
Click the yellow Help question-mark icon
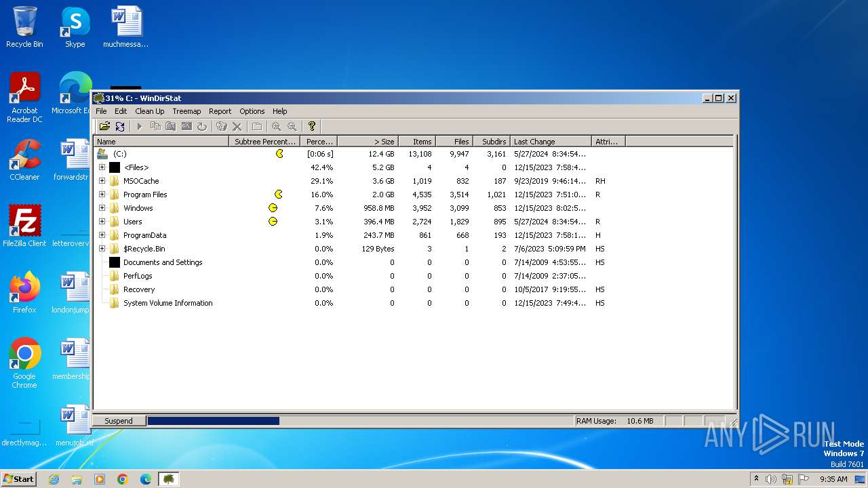pyautogui.click(x=312, y=126)
